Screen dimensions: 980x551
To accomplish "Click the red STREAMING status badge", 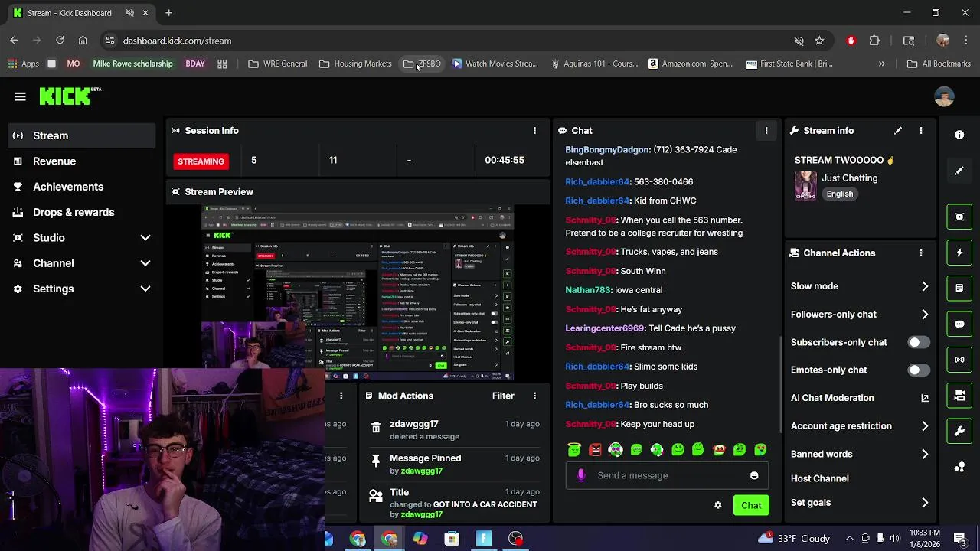I will coord(201,161).
